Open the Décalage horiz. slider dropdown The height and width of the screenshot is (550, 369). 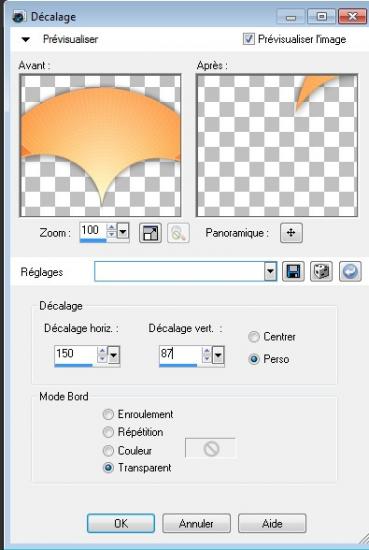[x=114, y=355]
